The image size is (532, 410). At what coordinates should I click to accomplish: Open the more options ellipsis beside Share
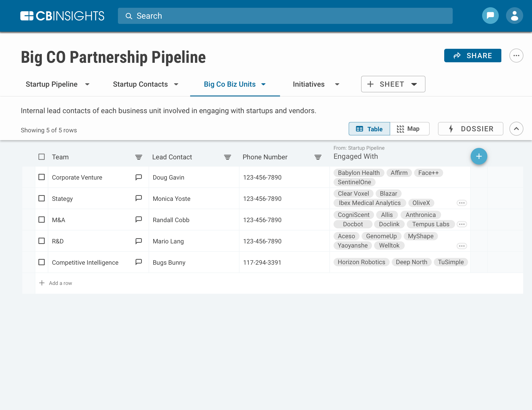[x=516, y=56]
